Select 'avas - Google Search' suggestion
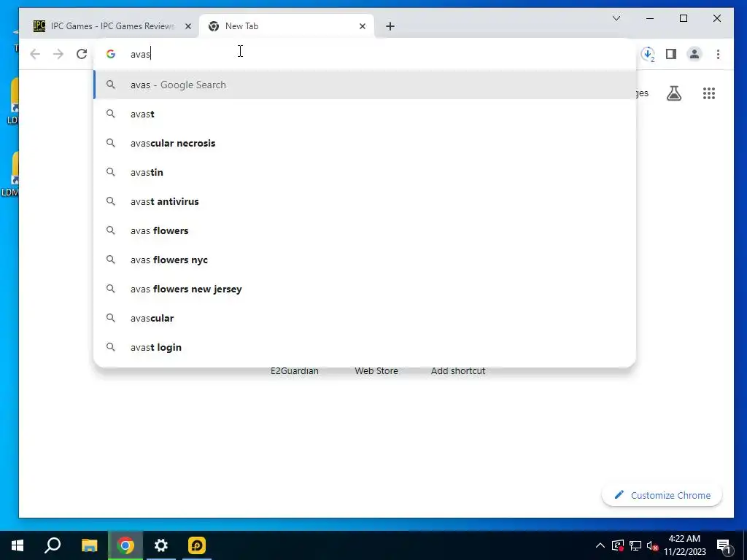Screen dimensions: 747x560 (x=365, y=85)
